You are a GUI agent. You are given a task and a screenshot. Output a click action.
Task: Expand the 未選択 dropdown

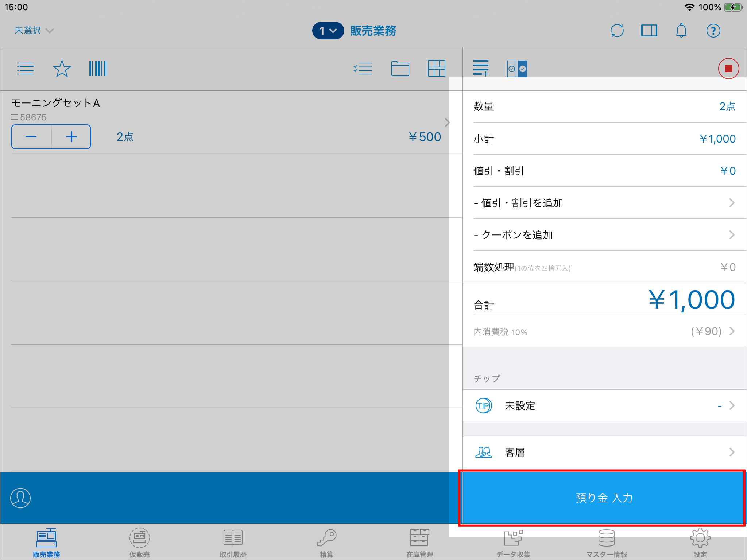[x=34, y=31]
